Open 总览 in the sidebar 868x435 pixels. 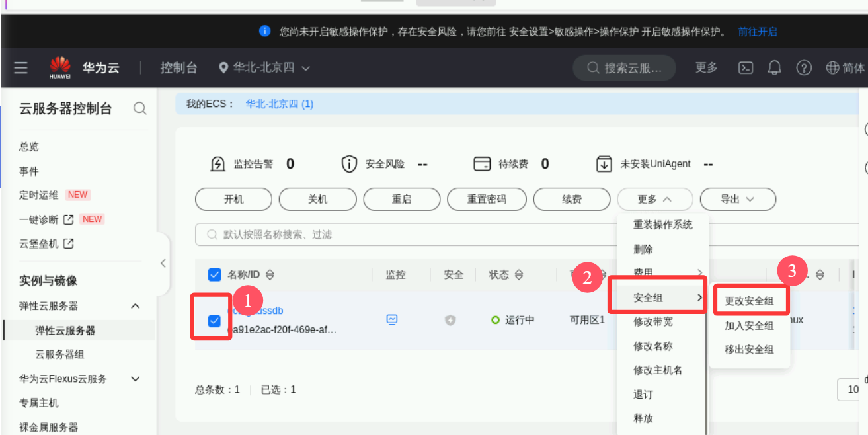pyautogui.click(x=29, y=147)
